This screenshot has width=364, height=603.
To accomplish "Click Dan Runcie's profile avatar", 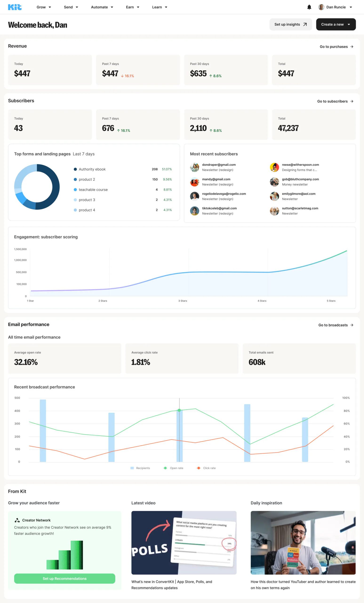I will click(x=321, y=7).
